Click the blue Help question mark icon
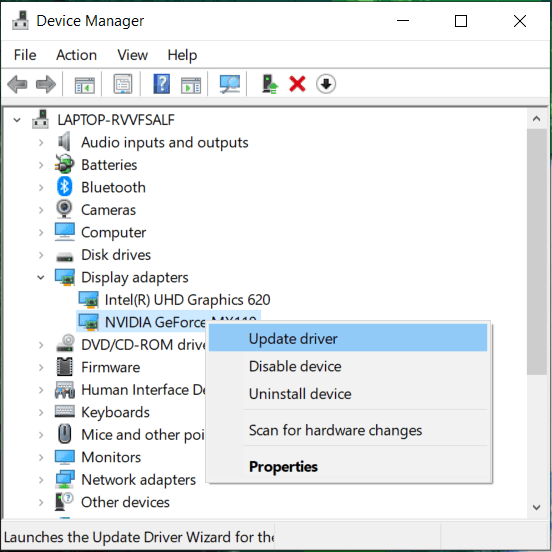This screenshot has height=552, width=552. pos(162,84)
